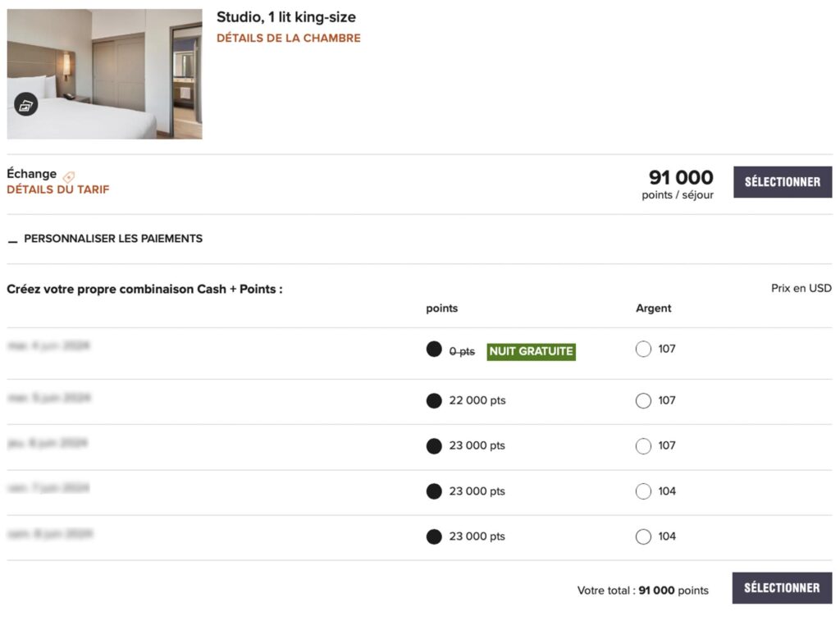Open the photo gallery icon on room image

pos(26,104)
